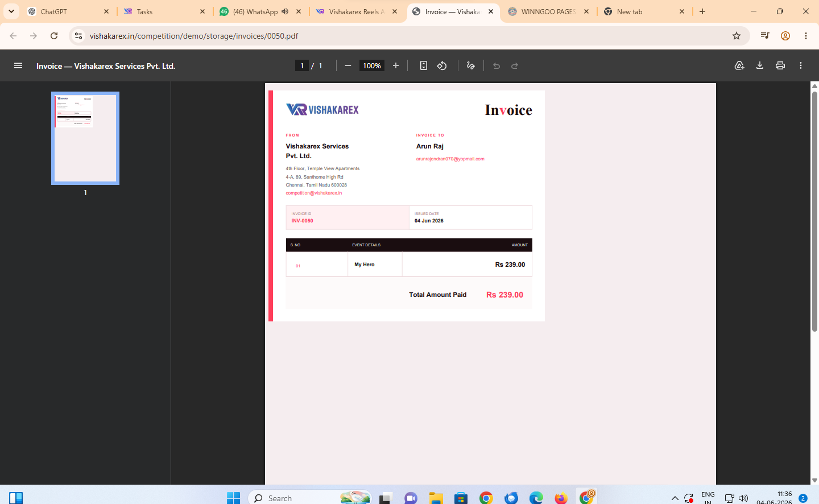
Task: Launch Firefox from the taskbar
Action: click(561, 498)
